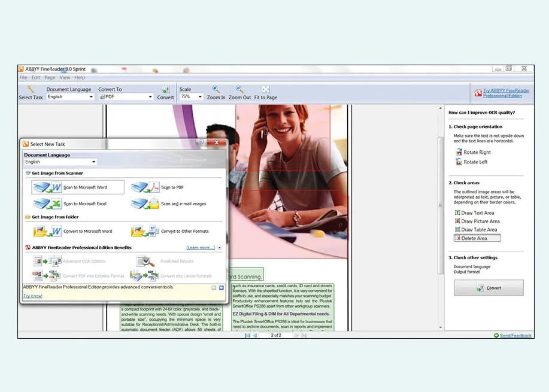Screen dimensions: 549x392
Task: Click the '2 of 2' page indicator
Action: (276, 335)
